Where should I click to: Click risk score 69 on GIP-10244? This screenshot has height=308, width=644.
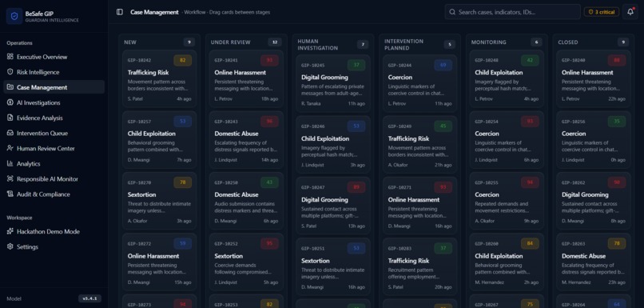tap(443, 65)
